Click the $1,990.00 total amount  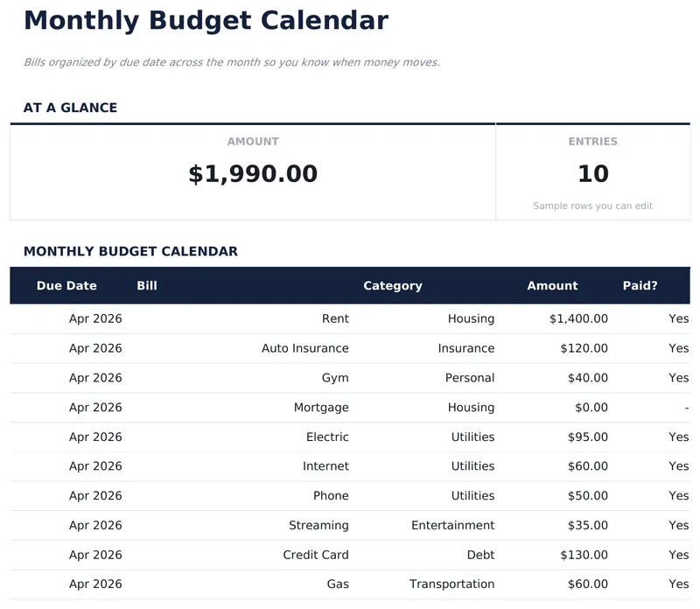[x=253, y=173]
